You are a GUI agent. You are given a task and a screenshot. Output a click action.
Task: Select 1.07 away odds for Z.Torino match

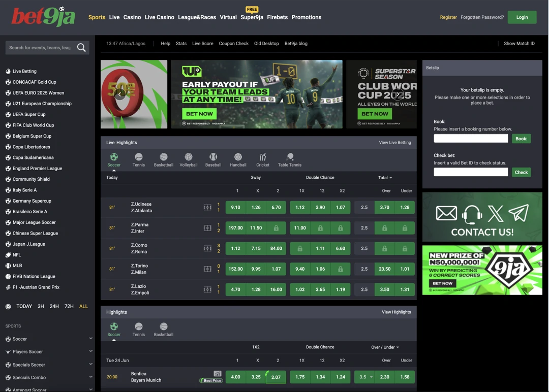(x=276, y=269)
